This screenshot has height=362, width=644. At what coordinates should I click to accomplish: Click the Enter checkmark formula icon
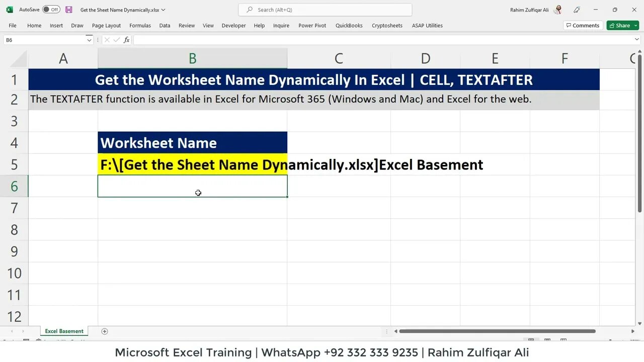pyautogui.click(x=116, y=40)
